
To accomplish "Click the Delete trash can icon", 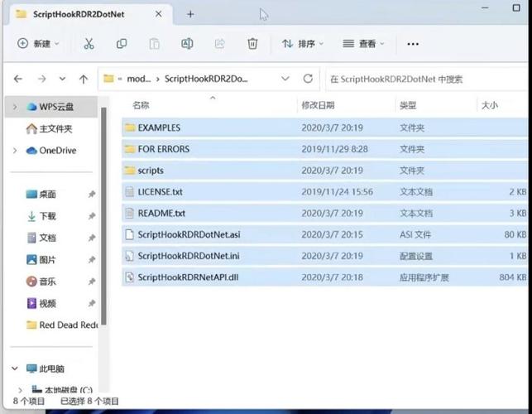I will pos(252,44).
